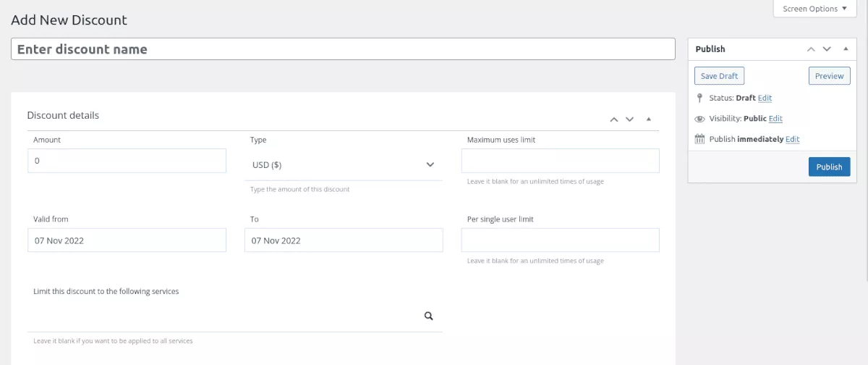The image size is (868, 365).
Task: Open the Screen Options dropdown
Action: [x=815, y=9]
